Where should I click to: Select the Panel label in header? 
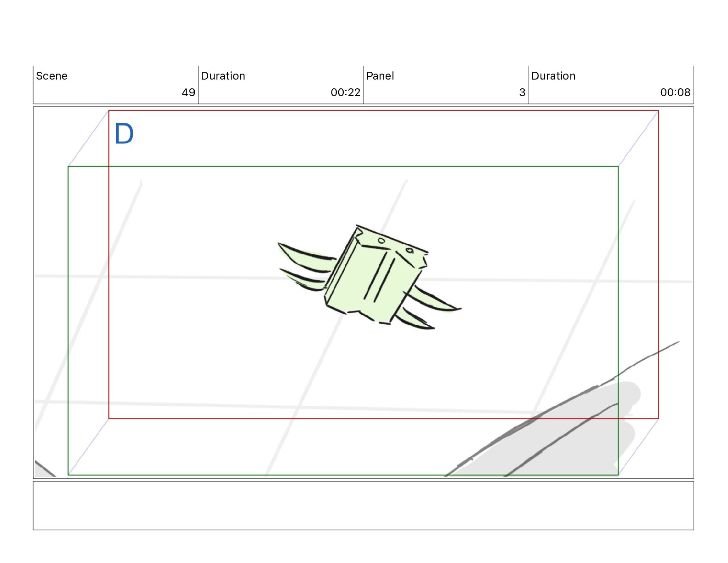[380, 76]
